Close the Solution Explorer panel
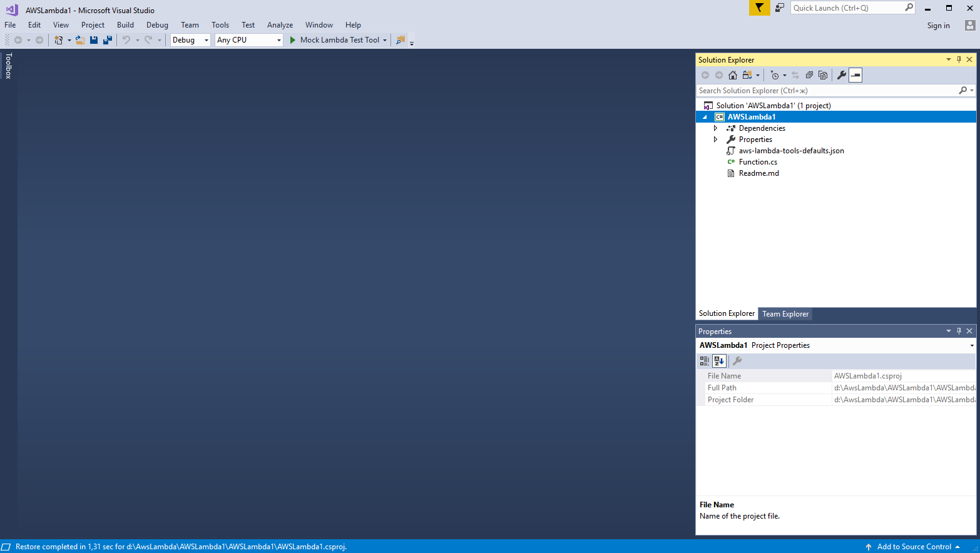The image size is (980, 553). click(x=969, y=59)
